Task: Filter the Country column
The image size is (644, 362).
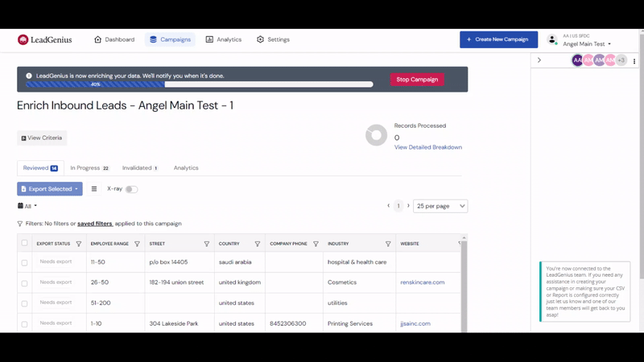Action: point(258,244)
